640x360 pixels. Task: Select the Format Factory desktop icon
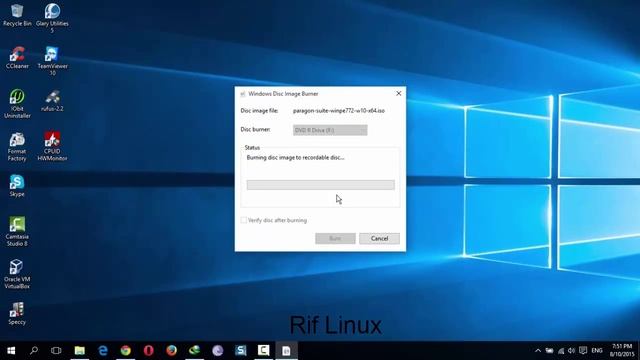(17, 146)
